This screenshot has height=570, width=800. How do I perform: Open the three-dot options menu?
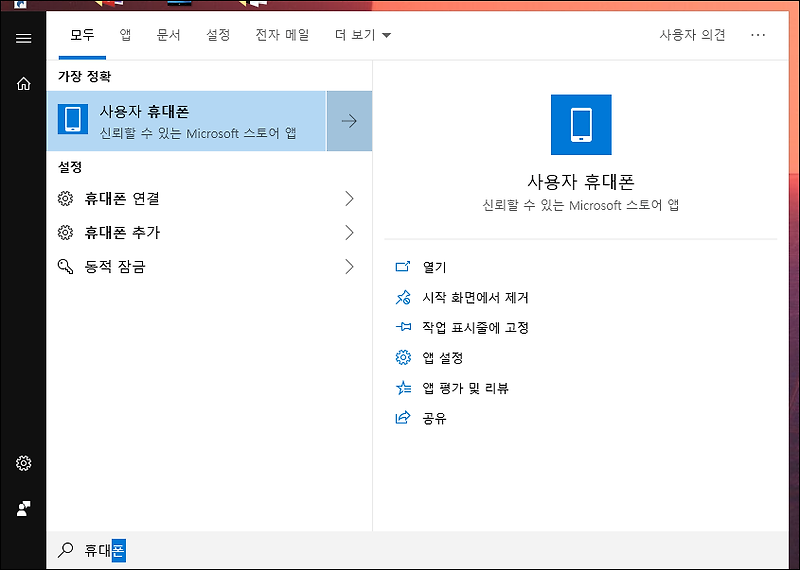[758, 35]
